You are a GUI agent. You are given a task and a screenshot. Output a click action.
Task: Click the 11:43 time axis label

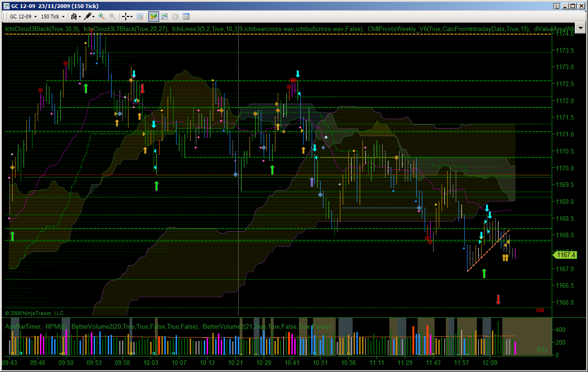(x=433, y=363)
